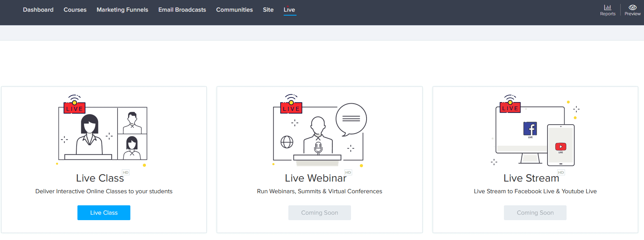Select the Live tab in navigation
This screenshot has height=240, width=644.
point(289,10)
